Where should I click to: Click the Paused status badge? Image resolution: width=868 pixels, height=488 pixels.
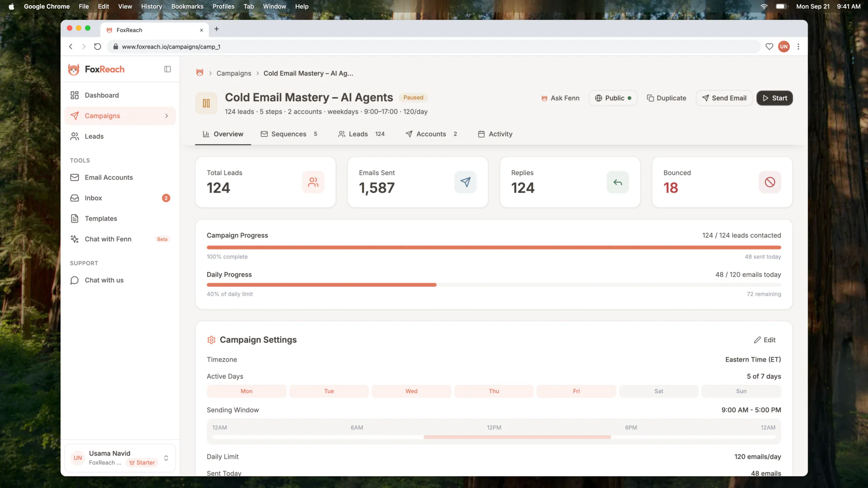click(x=413, y=98)
